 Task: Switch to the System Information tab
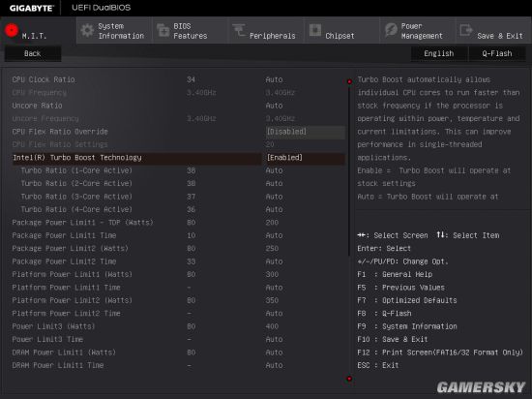click(x=114, y=31)
